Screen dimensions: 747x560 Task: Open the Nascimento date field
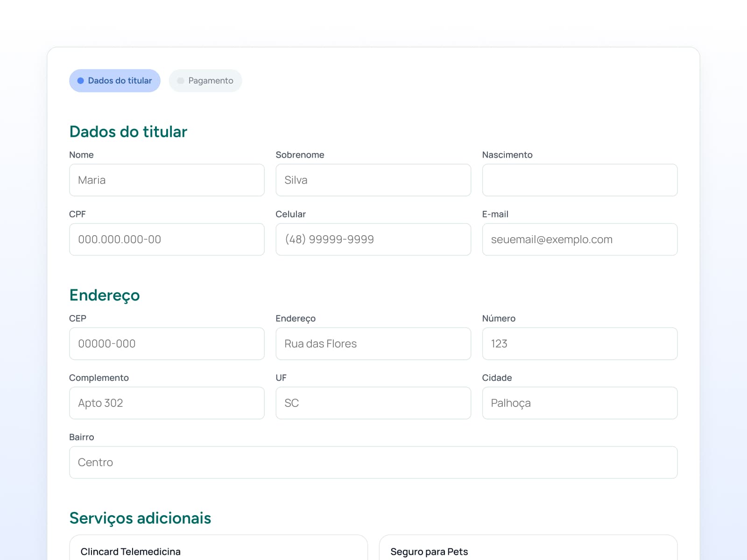(x=580, y=180)
